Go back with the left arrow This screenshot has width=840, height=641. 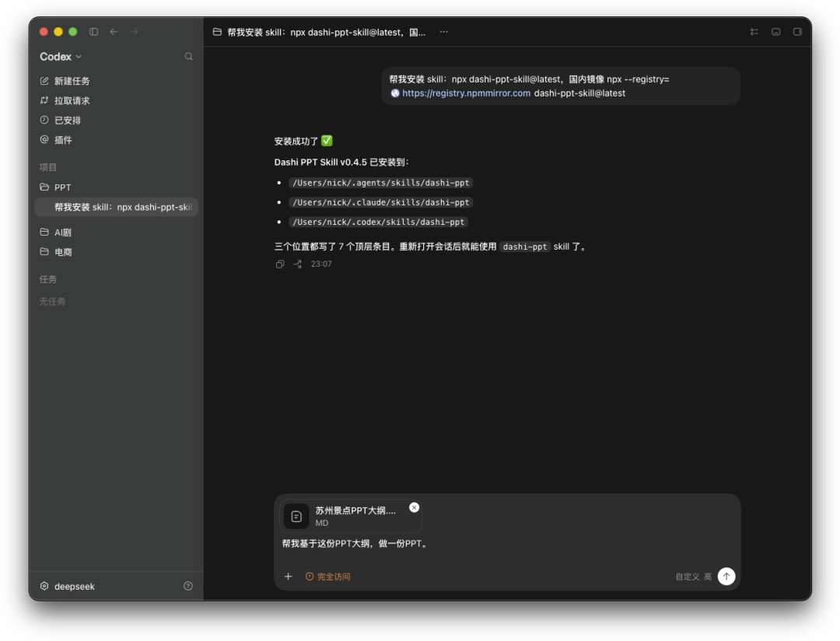(114, 32)
